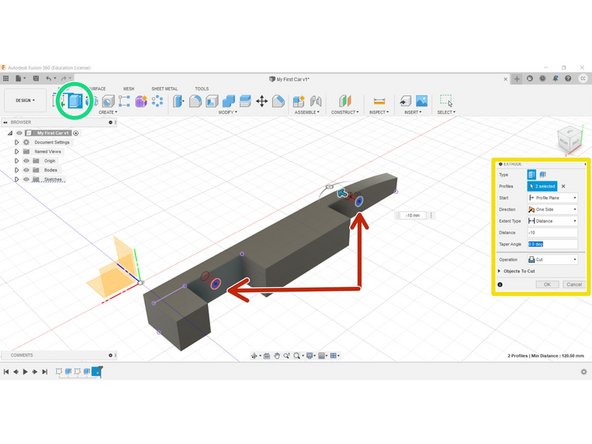Expand the Objects To Cut section
This screenshot has width=592, height=444.
point(500,271)
